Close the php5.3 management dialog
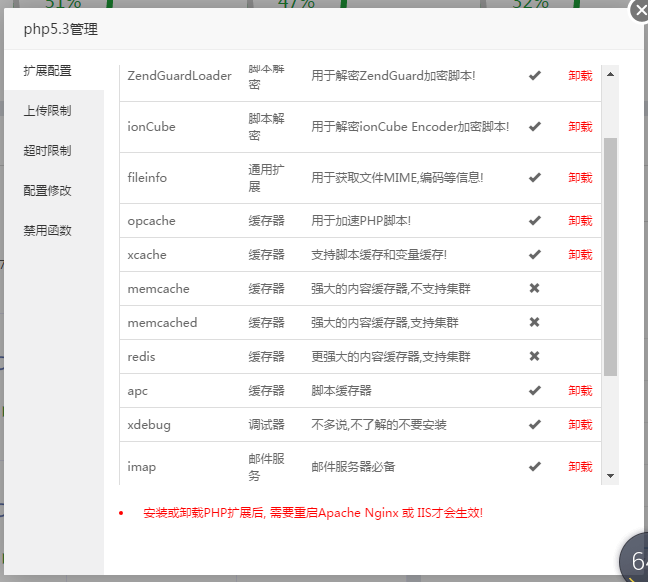Screen dimensions: 648x582 [640, 11]
